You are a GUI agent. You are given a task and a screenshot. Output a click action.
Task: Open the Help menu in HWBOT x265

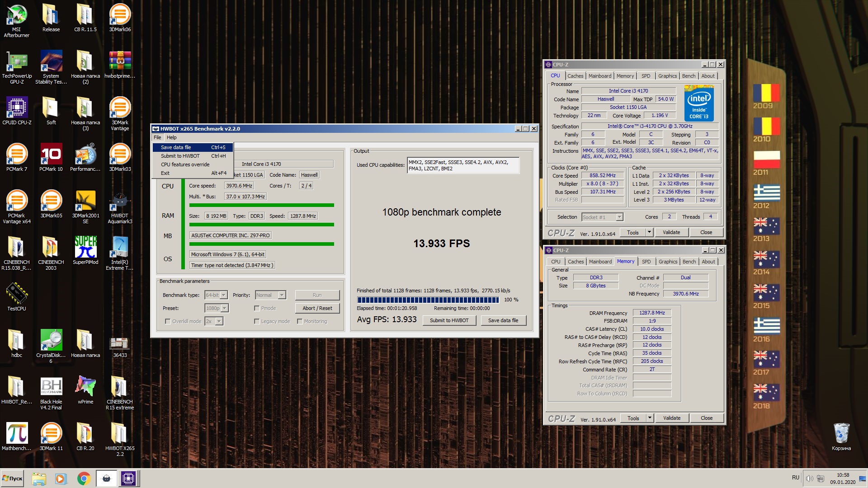click(x=171, y=137)
